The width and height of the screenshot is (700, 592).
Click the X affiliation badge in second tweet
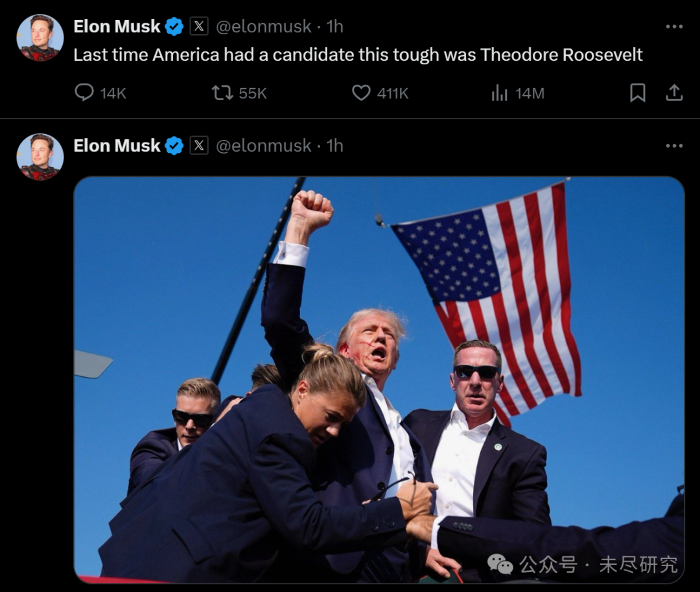coord(199,146)
